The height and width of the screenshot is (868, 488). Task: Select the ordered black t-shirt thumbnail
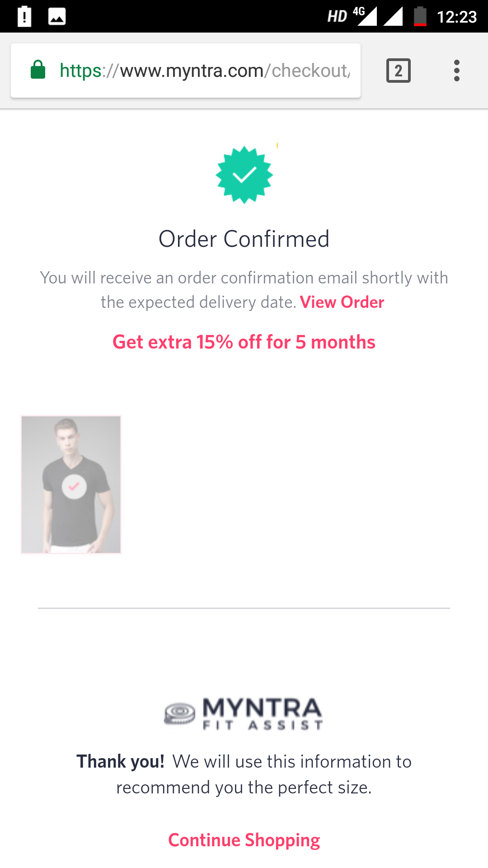(71, 484)
